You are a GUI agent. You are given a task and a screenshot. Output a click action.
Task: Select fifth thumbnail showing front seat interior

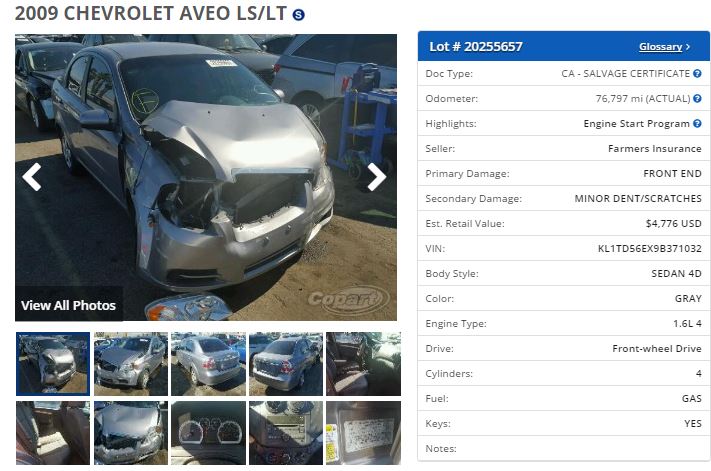coord(363,364)
